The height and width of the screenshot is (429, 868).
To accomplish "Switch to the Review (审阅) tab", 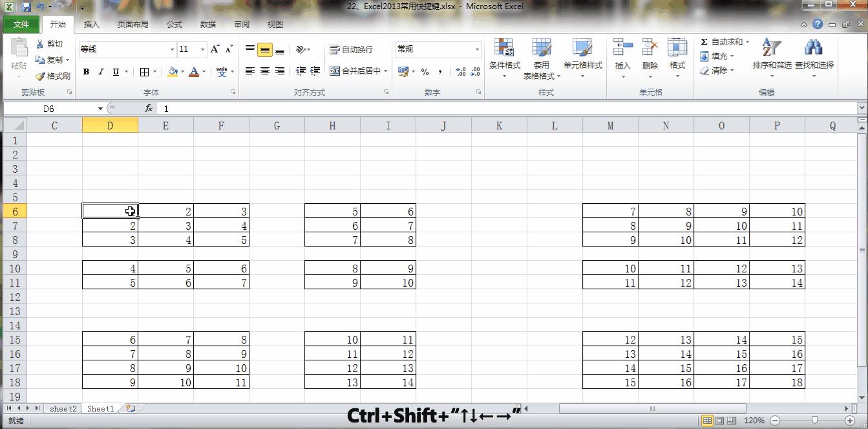I will [x=242, y=24].
